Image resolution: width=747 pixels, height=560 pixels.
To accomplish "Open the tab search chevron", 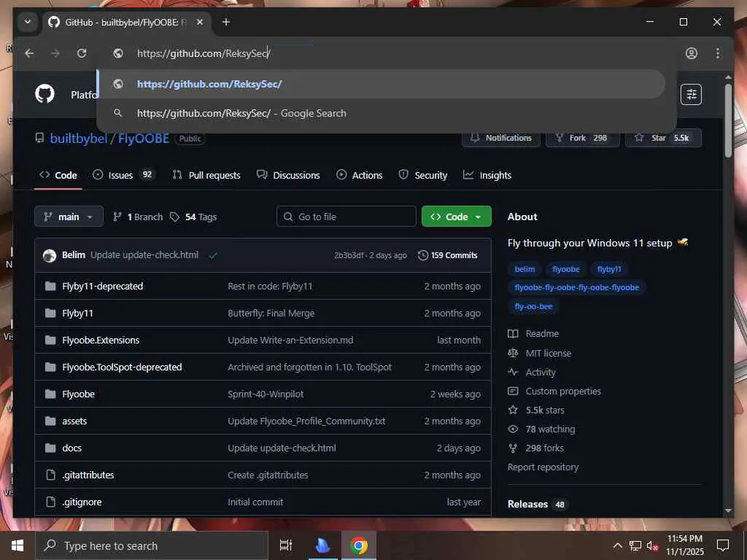I will [x=28, y=22].
